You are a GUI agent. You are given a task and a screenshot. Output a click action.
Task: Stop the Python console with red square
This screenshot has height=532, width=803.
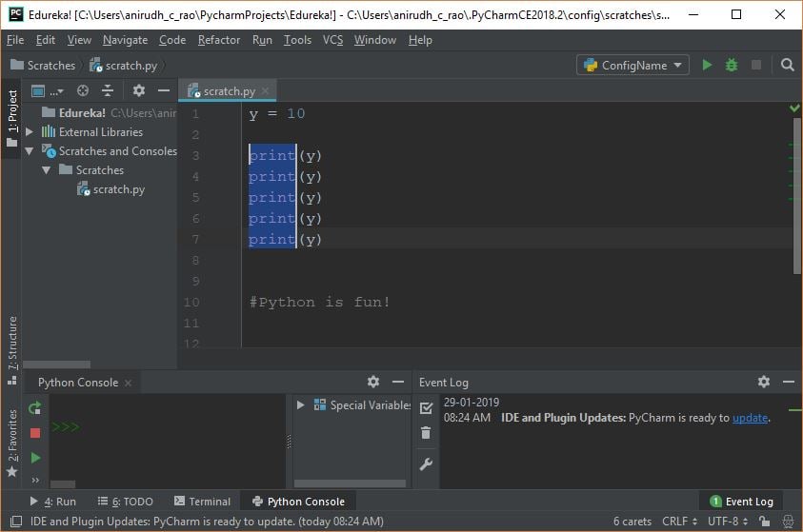tap(35, 433)
